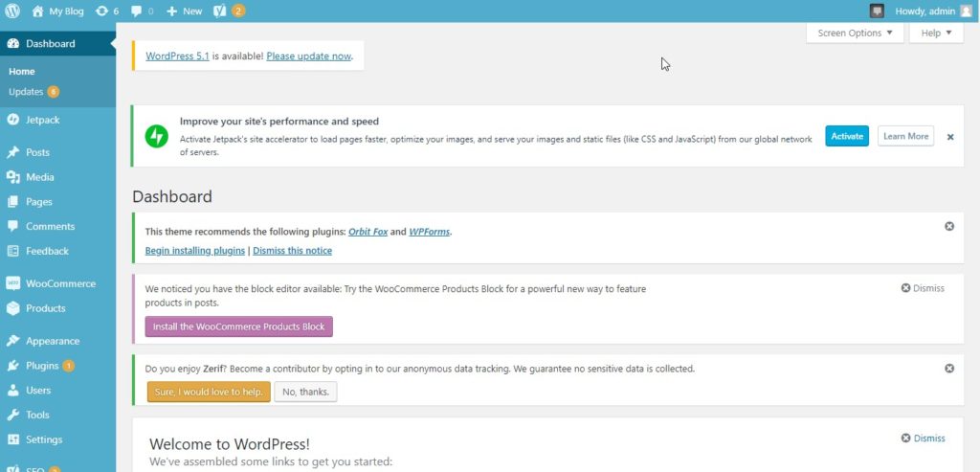Open the updates icon in admin bar
The height and width of the screenshot is (472, 980).
(x=102, y=11)
